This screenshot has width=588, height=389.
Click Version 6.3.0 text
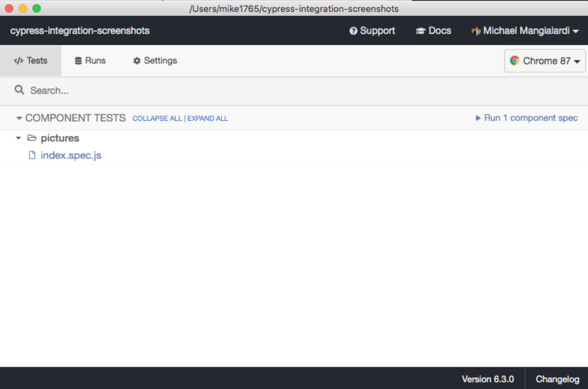(488, 379)
